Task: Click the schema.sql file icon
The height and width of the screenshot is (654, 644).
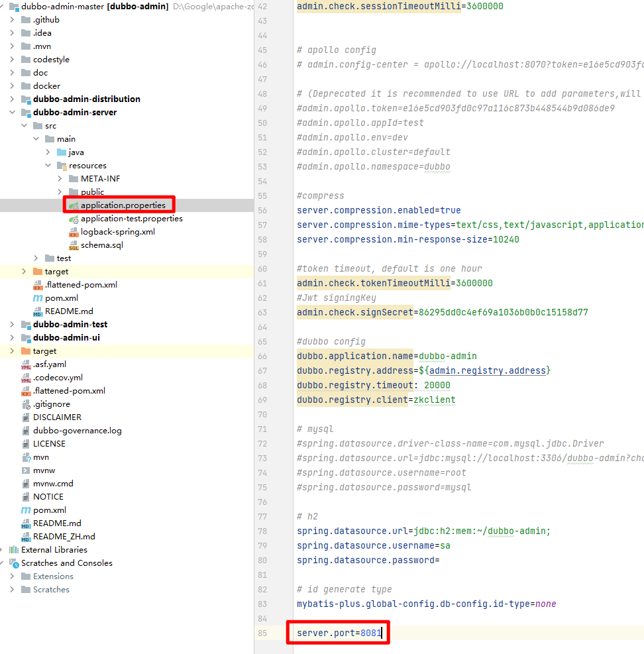Action: tap(74, 245)
